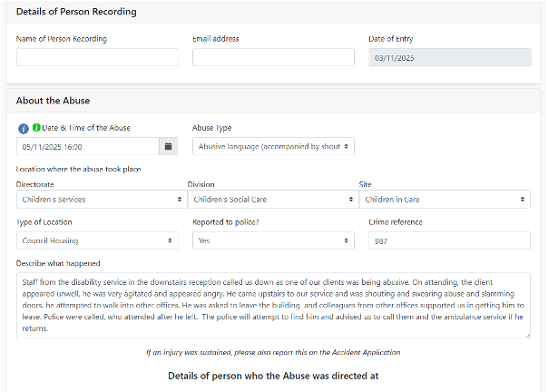Open the Abuse Type dropdown

tap(273, 146)
